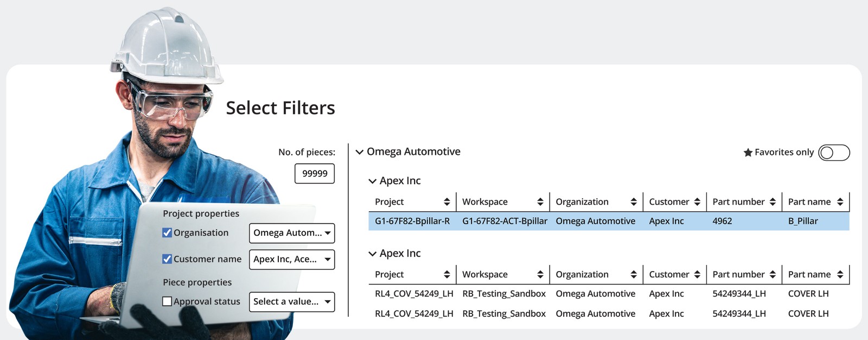Image resolution: width=868 pixels, height=340 pixels.
Task: Select the G1-67F82-Bpillar-R project row
Action: (412, 222)
